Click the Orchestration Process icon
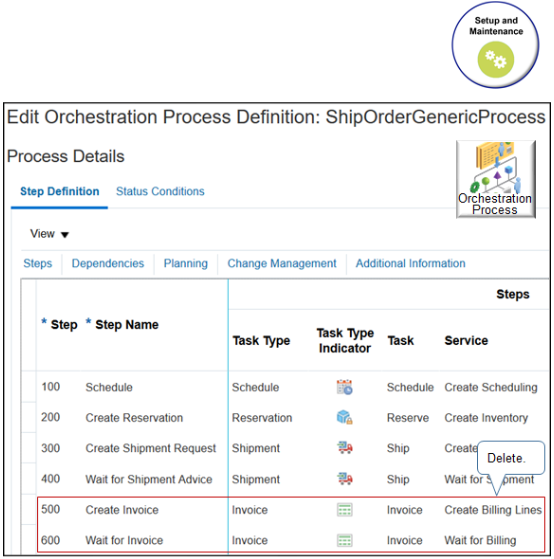 coord(496,179)
